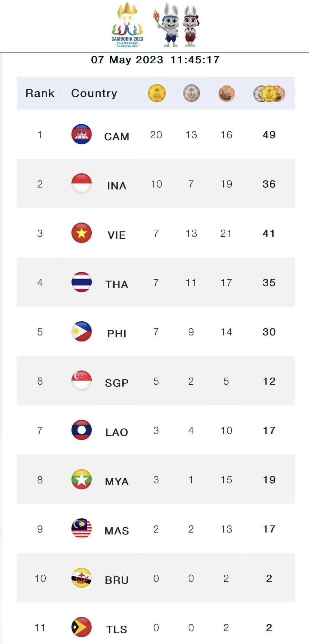Click the Cambodia 2023 SEA Games logo
309x644 pixels.
(127, 25)
